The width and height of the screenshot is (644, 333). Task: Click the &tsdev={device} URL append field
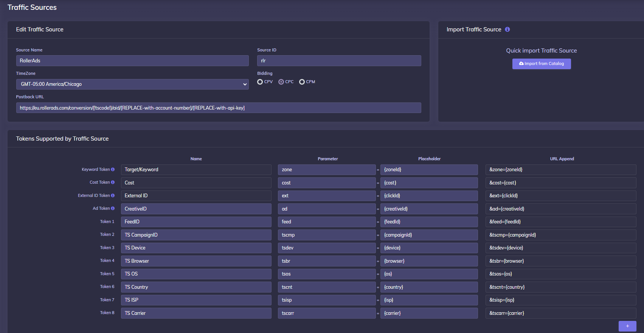561,248
